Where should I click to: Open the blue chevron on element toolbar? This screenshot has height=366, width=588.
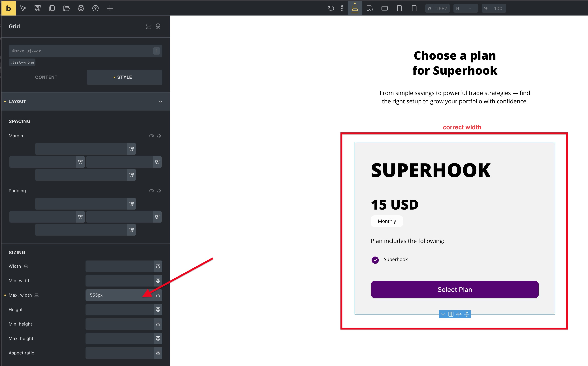(x=443, y=314)
